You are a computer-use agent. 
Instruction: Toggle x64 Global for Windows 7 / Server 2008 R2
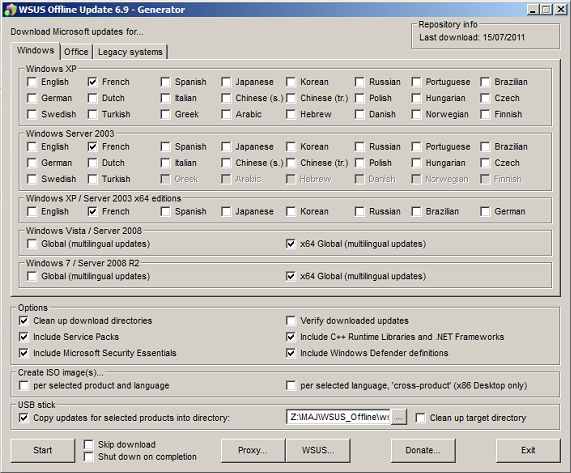pyautogui.click(x=291, y=276)
